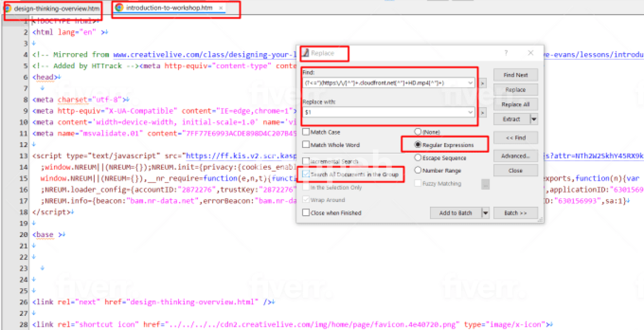Click the Find field's regex helper arrow button
The width and height of the screenshot is (644, 330).
coord(483,83)
